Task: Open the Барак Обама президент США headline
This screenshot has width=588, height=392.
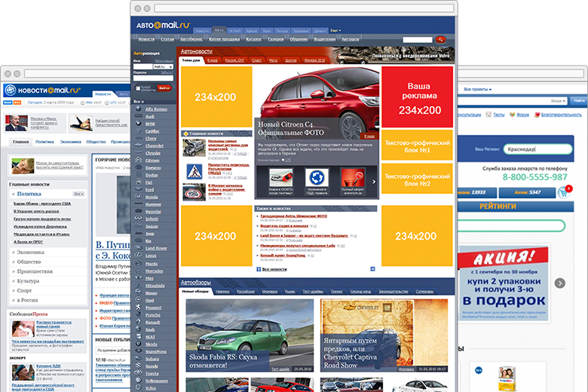Action: tap(42, 204)
